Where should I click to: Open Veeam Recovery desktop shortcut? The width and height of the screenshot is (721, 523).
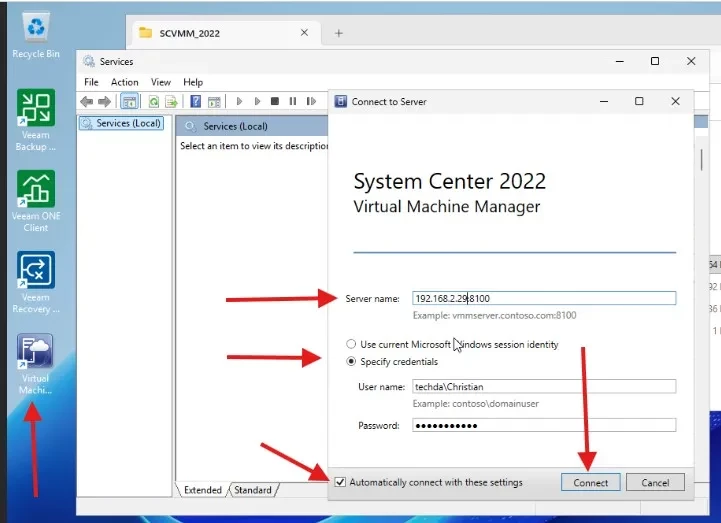pos(36,282)
